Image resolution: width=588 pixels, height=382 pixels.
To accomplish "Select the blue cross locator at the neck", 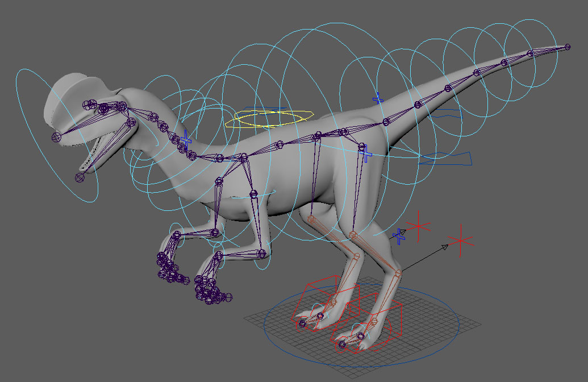I will click(x=185, y=140).
